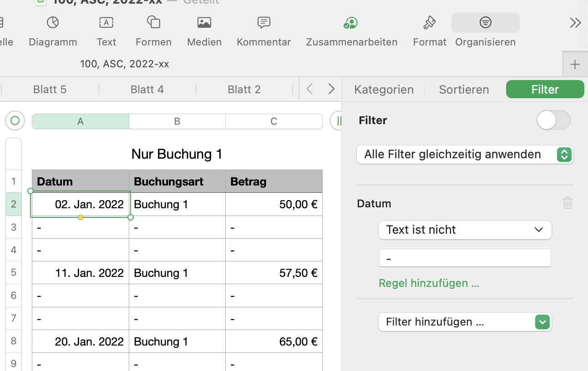The width and height of the screenshot is (588, 371).
Task: Toggle the Filter switch on
Action: tap(553, 120)
